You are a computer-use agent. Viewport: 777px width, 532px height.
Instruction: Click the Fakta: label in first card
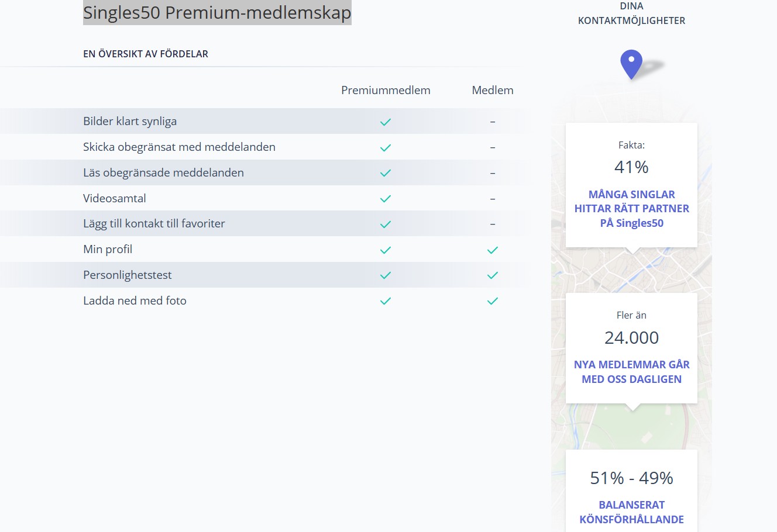pos(631,145)
